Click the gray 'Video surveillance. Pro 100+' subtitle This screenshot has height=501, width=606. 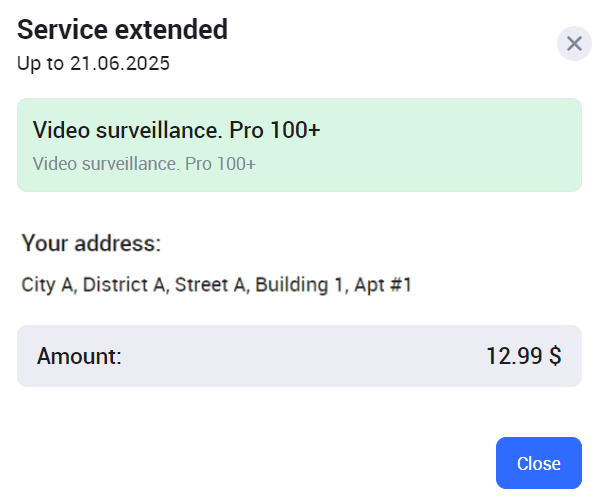(x=144, y=163)
